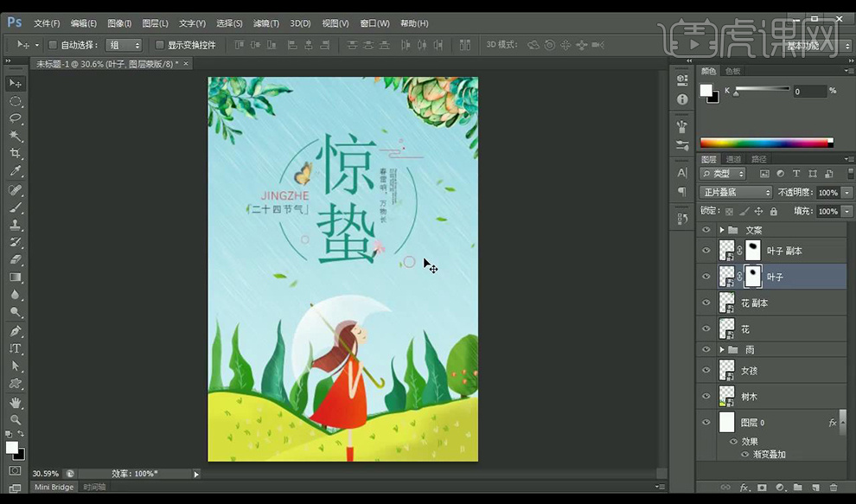Image resolution: width=856 pixels, height=504 pixels.
Task: Select the Magic Wand tool
Action: click(x=15, y=136)
